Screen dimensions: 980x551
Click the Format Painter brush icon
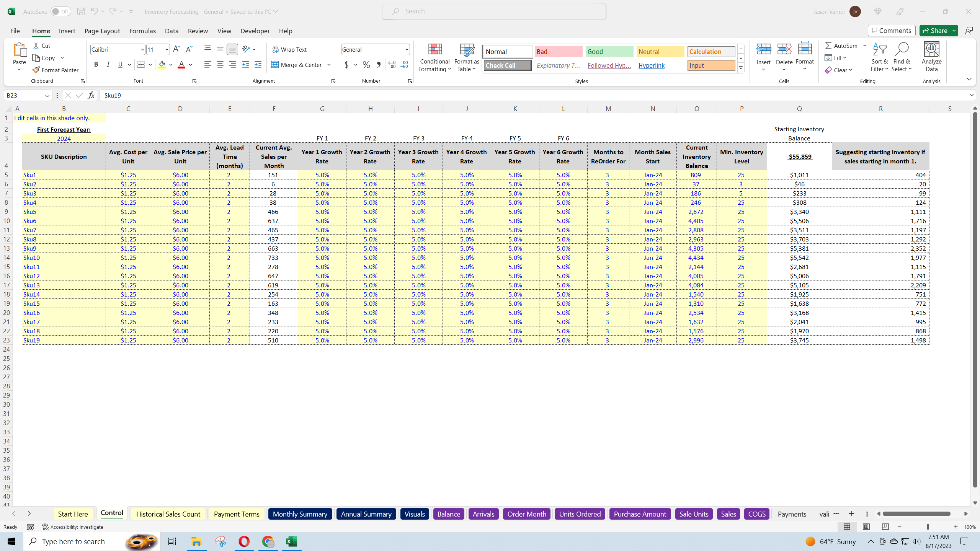36,70
